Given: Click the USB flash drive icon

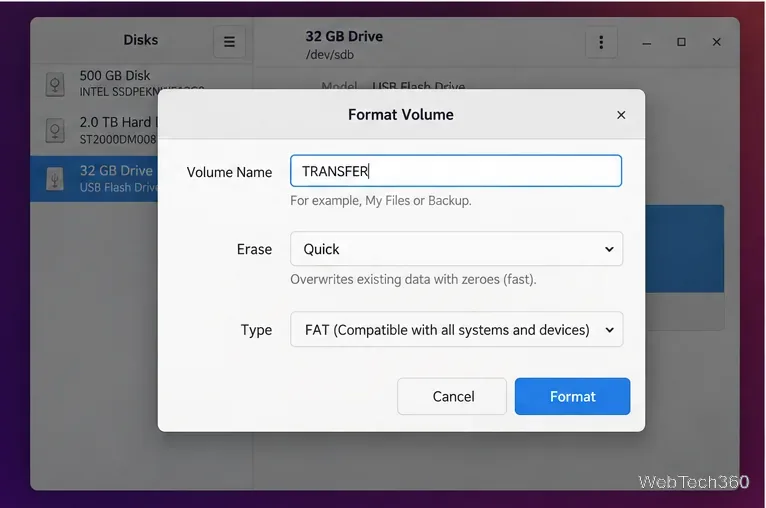Looking at the screenshot, I should (55, 178).
